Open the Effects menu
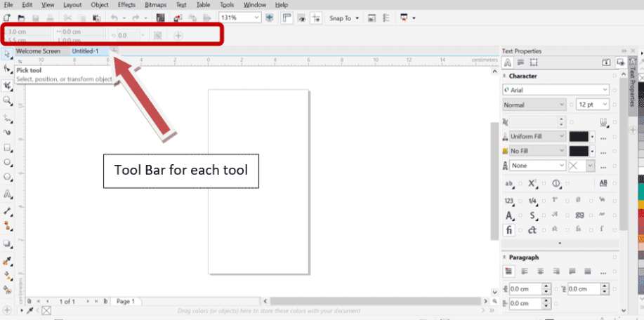644x320 pixels. click(x=126, y=5)
